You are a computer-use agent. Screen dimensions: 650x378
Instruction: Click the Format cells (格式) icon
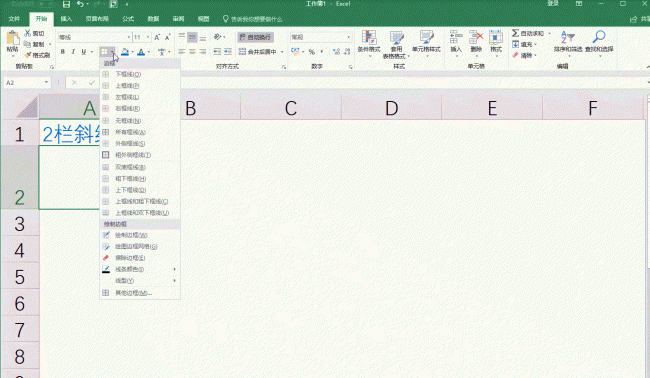click(496, 38)
